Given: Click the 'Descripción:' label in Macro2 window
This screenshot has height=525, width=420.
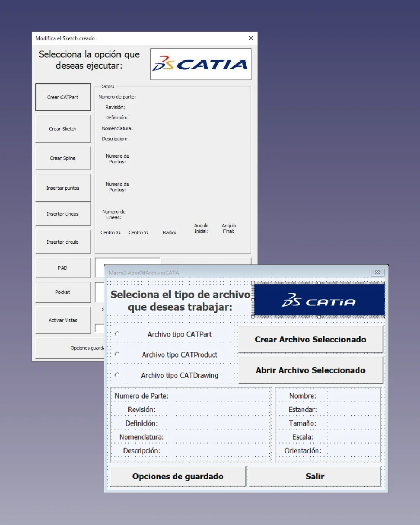Looking at the screenshot, I should point(142,451).
